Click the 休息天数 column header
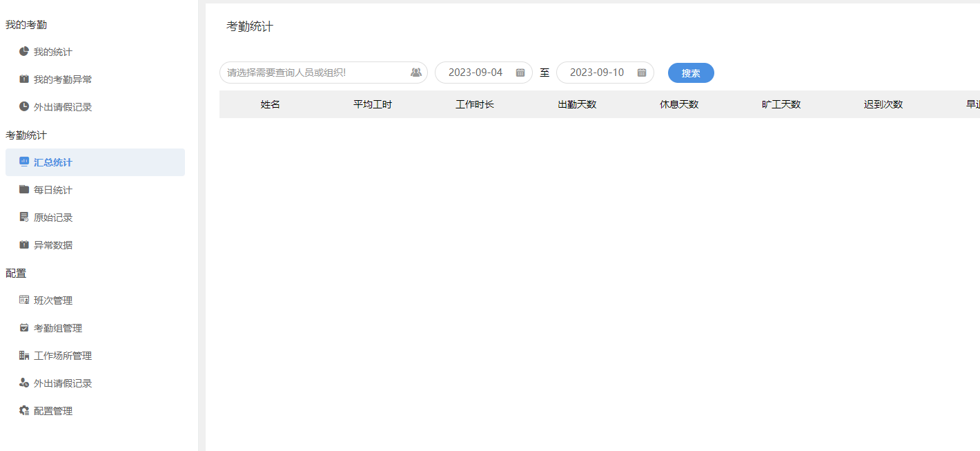Screen dimensions: 980x451 tap(679, 104)
